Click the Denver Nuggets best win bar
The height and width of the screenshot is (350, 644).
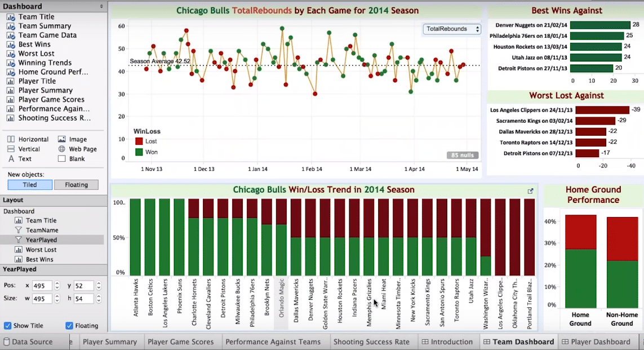click(x=600, y=25)
